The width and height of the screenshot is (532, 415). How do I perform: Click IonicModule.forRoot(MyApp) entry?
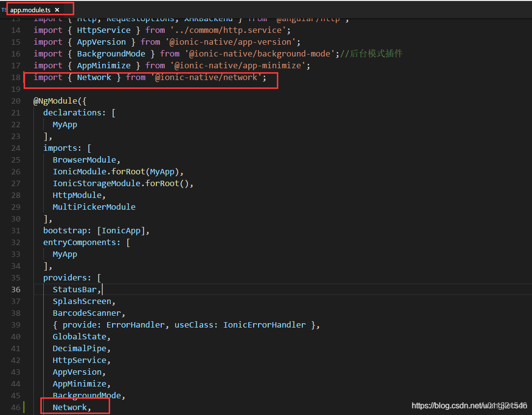[116, 172]
